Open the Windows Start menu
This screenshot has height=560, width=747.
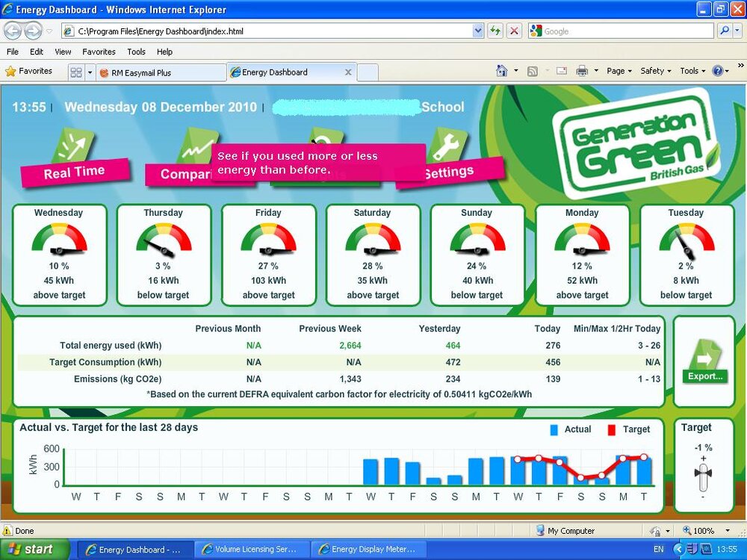[x=34, y=549]
